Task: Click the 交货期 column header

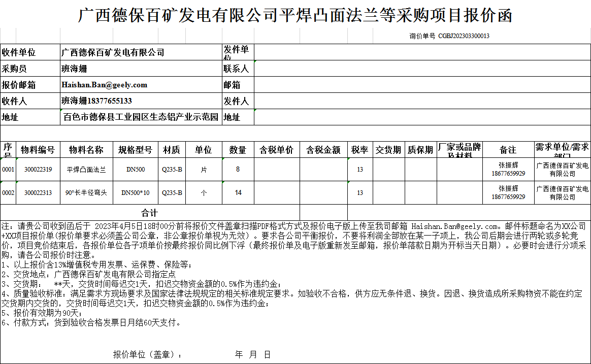Action: (388, 150)
